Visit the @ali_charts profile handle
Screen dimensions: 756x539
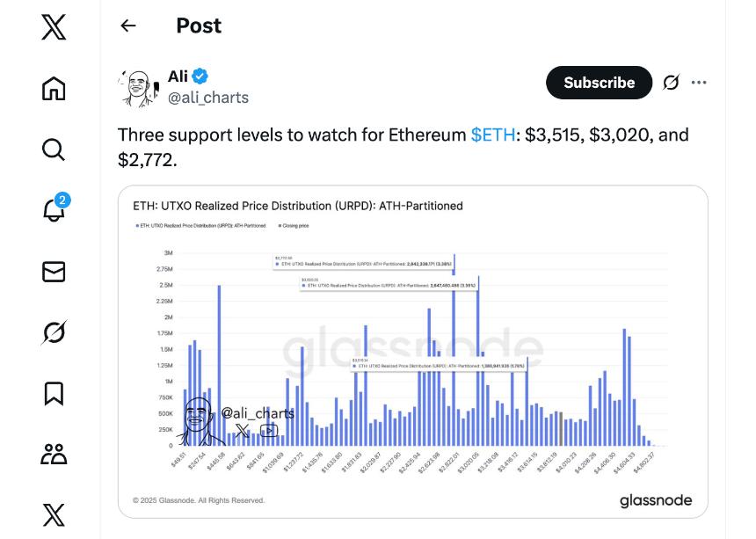pos(208,98)
